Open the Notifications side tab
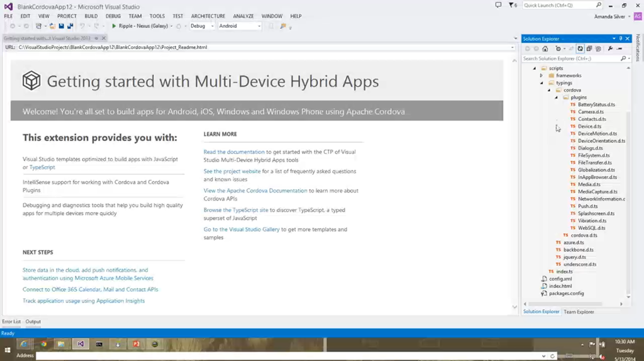 pos(638,48)
